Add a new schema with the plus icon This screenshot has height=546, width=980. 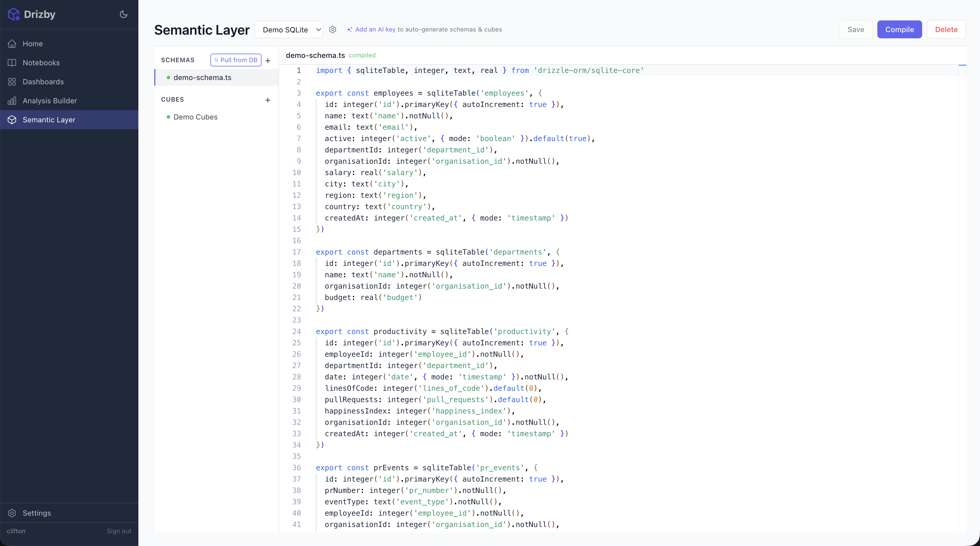click(x=268, y=60)
